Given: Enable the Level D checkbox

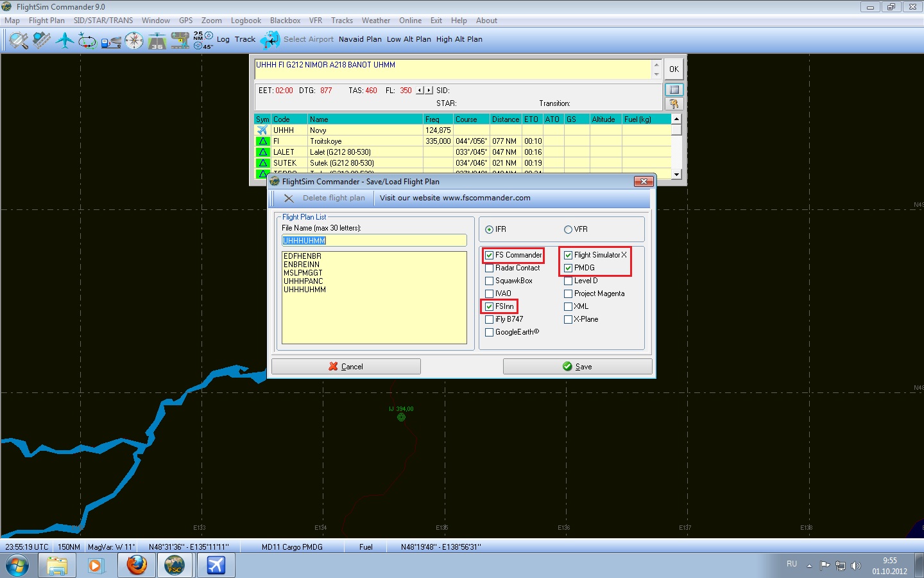Looking at the screenshot, I should coord(569,281).
